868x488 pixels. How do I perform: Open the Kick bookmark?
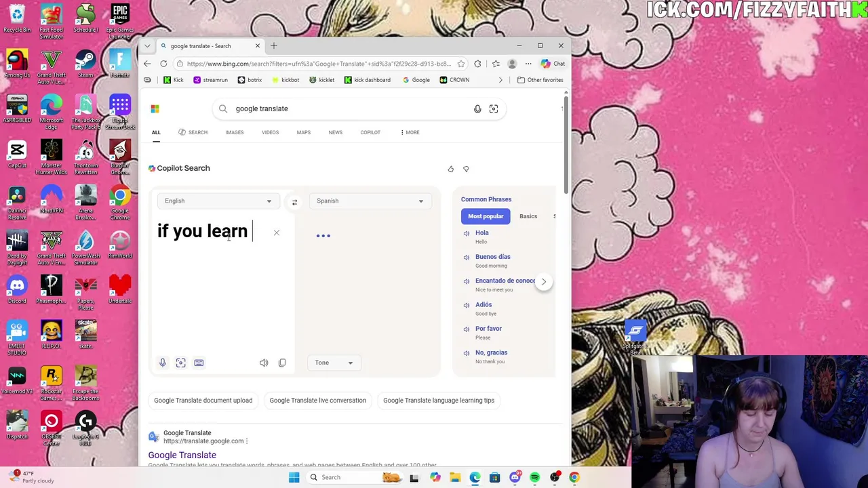174,80
